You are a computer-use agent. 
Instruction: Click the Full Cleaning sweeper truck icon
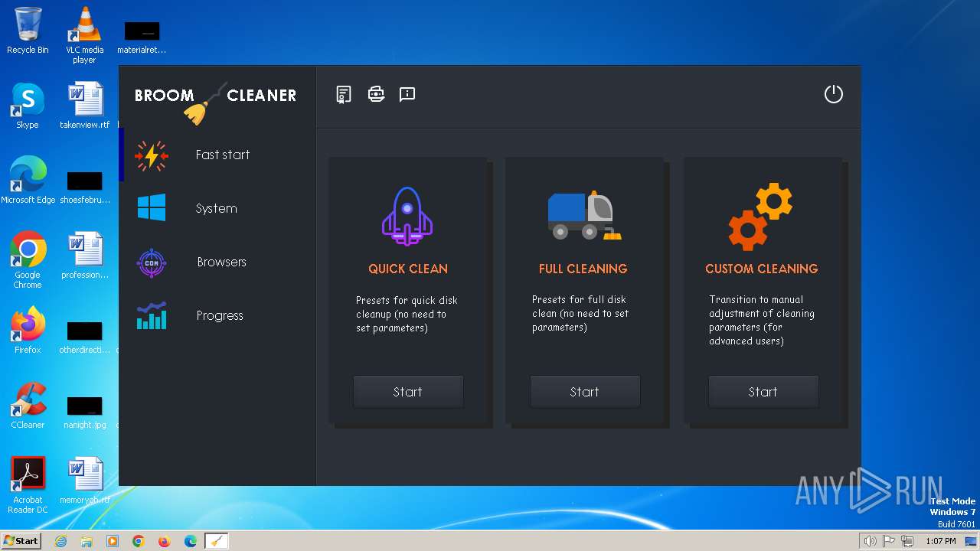point(584,215)
